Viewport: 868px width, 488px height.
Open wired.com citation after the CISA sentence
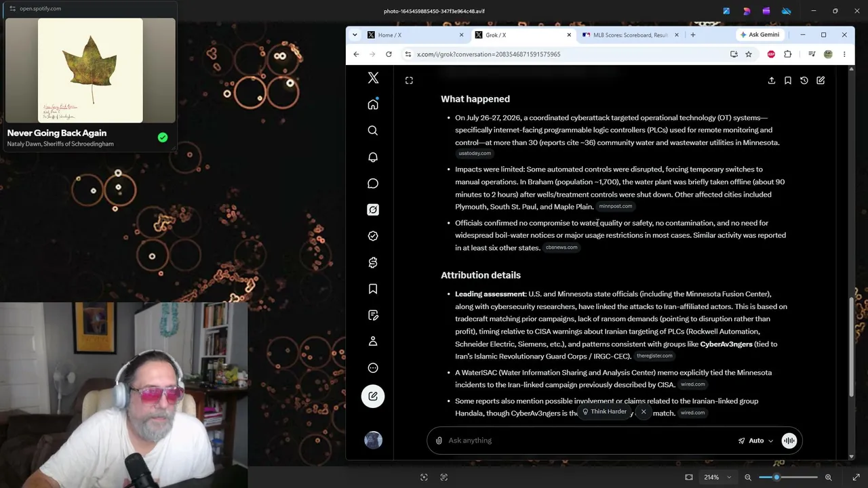(x=693, y=384)
